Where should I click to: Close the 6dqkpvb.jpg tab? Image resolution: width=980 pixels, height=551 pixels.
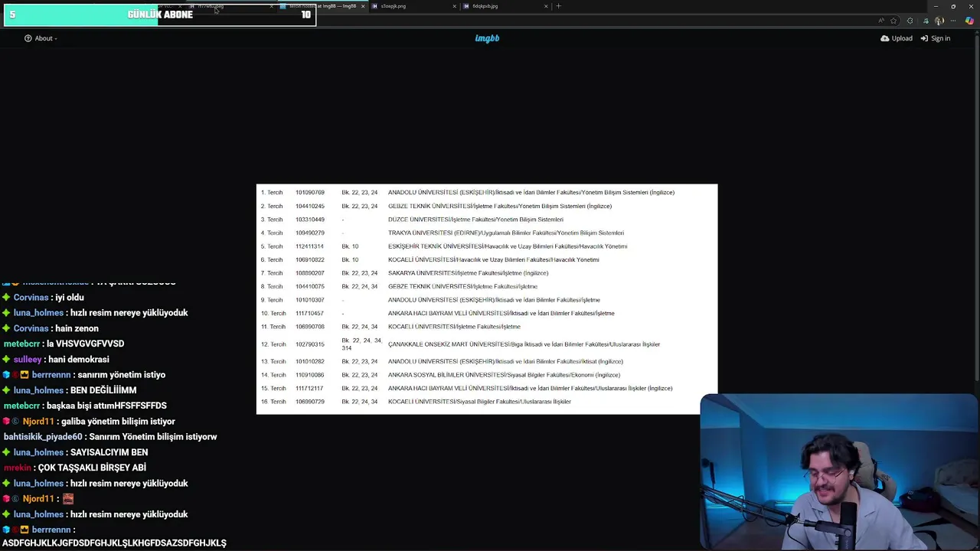point(546,6)
